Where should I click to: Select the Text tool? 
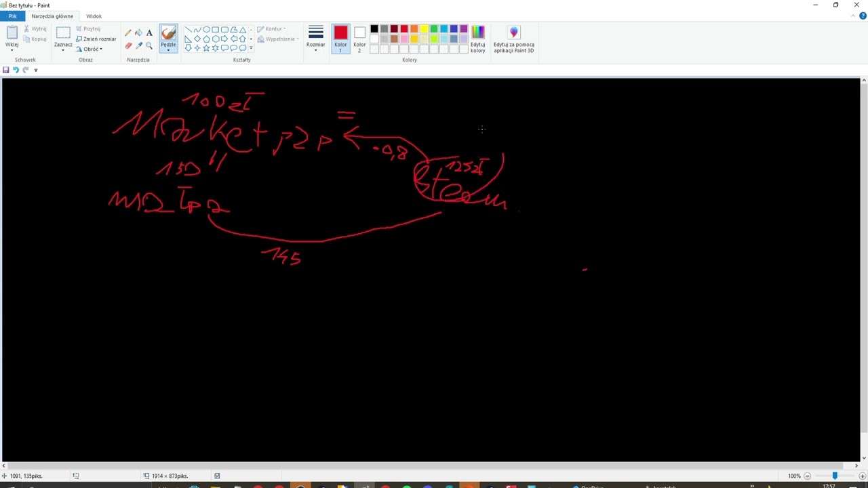[x=149, y=33]
